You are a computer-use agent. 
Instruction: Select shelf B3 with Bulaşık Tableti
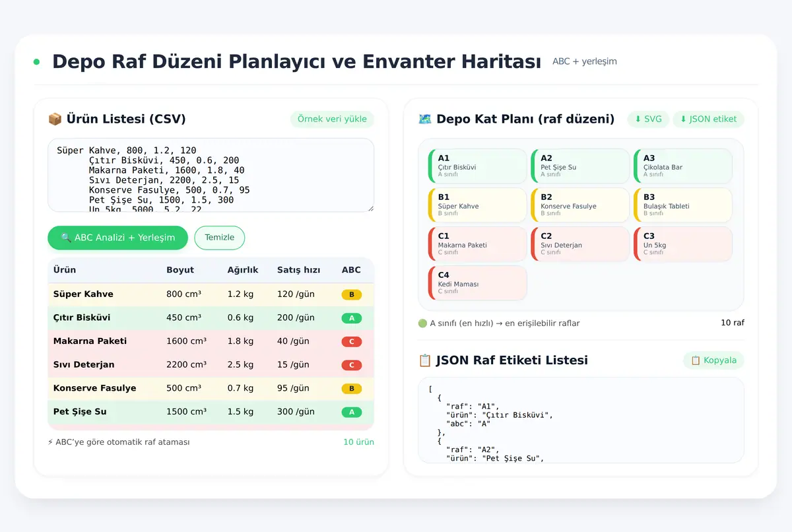coord(683,205)
